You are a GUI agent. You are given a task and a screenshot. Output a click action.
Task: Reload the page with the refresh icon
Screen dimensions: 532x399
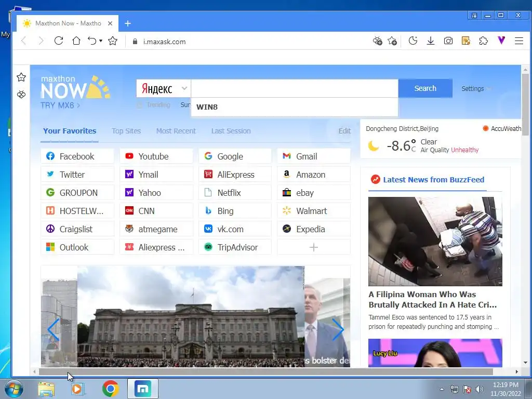[x=58, y=41]
